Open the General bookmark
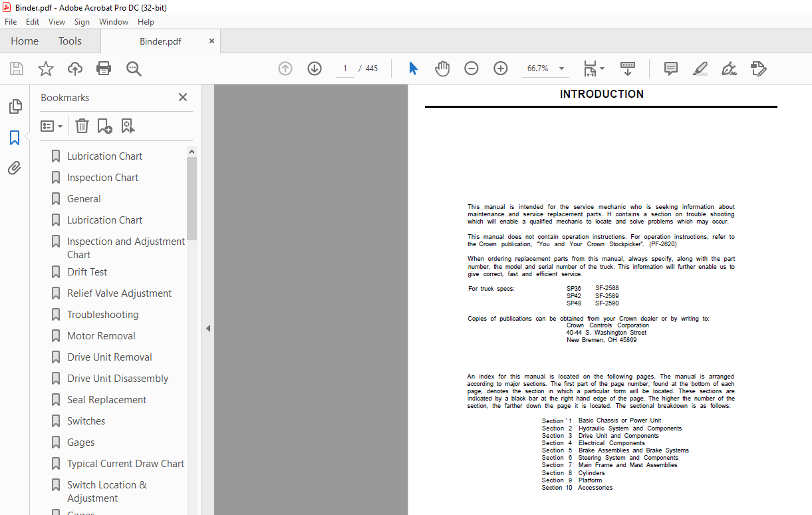812x515 pixels. [x=84, y=199]
